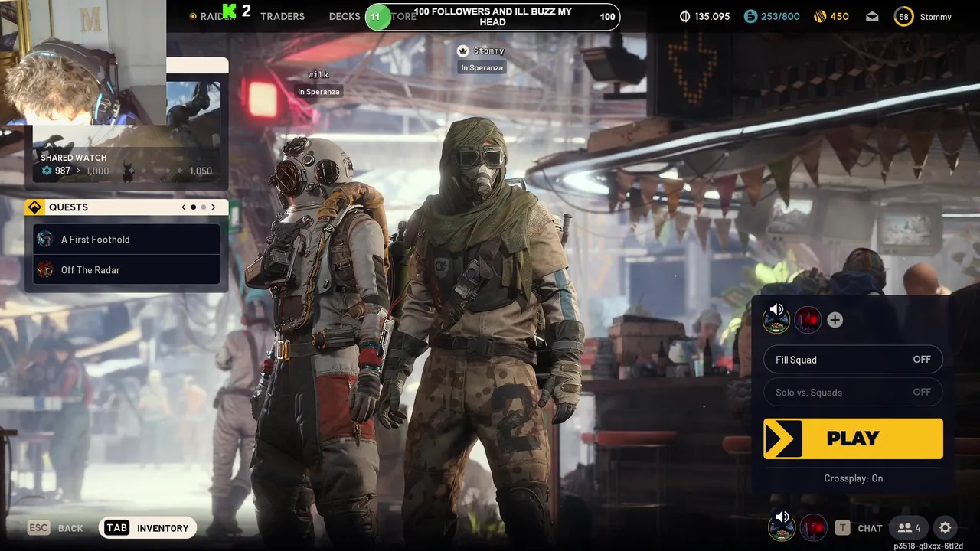980x551 pixels.
Task: Click the 253/800 stash capacity value
Action: (779, 16)
